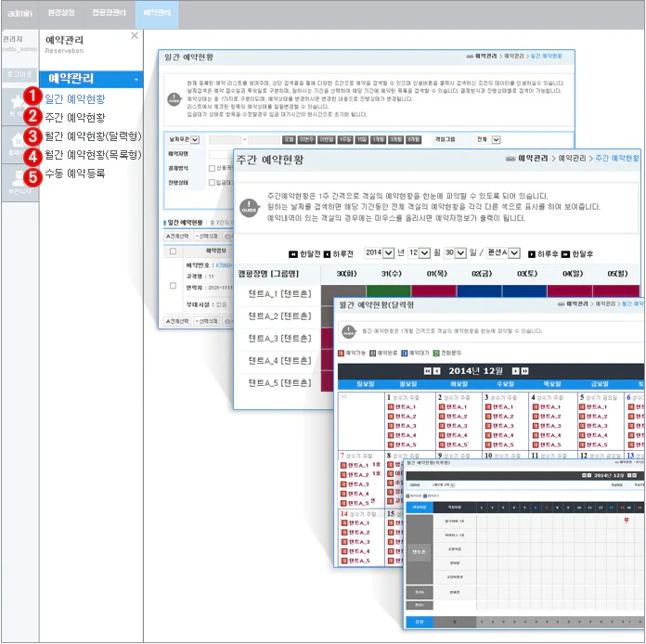Open 월간 예약현황(달력형) menu item

[92, 136]
